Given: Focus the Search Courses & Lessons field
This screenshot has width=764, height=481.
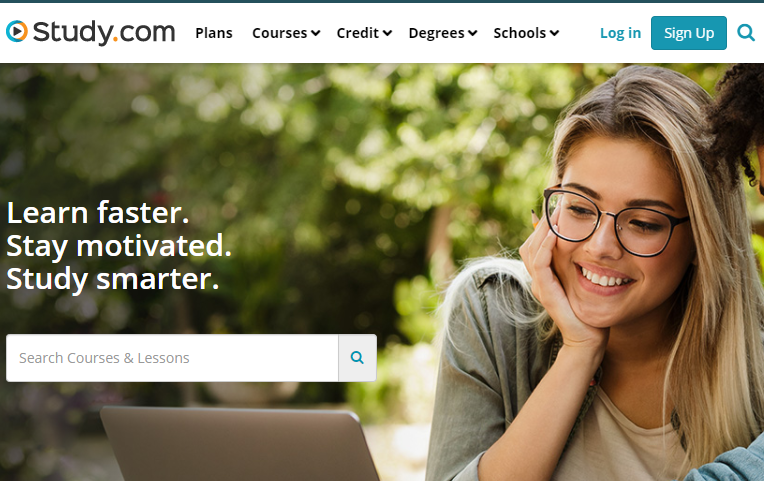Looking at the screenshot, I should [x=172, y=358].
